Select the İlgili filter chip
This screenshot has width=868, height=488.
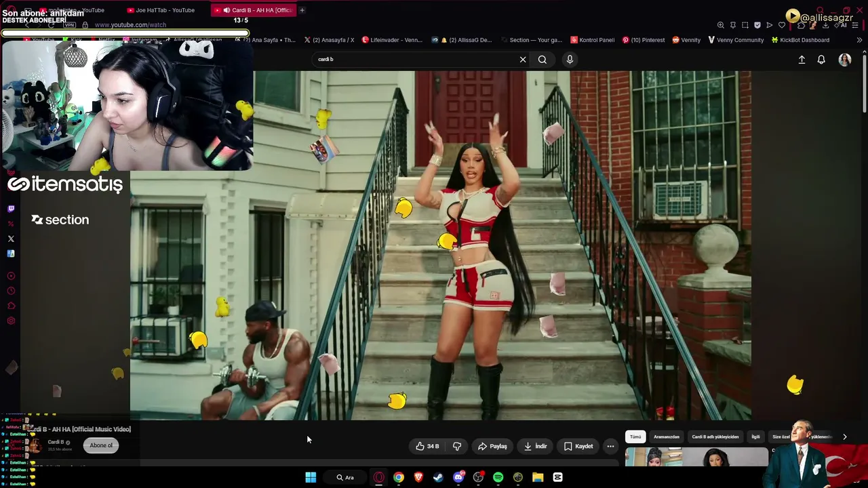pyautogui.click(x=755, y=437)
